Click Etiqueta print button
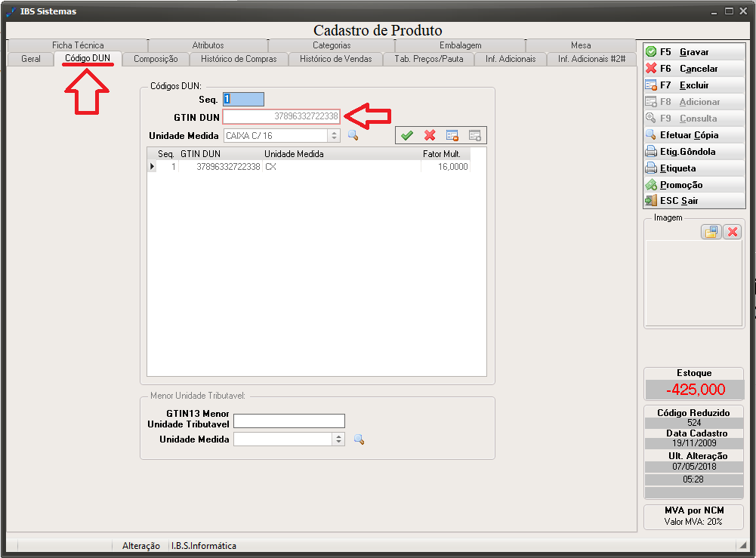 [x=694, y=168]
